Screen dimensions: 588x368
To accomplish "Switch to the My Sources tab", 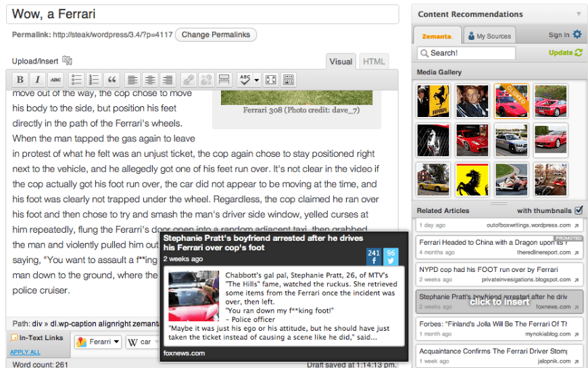I will [x=489, y=36].
